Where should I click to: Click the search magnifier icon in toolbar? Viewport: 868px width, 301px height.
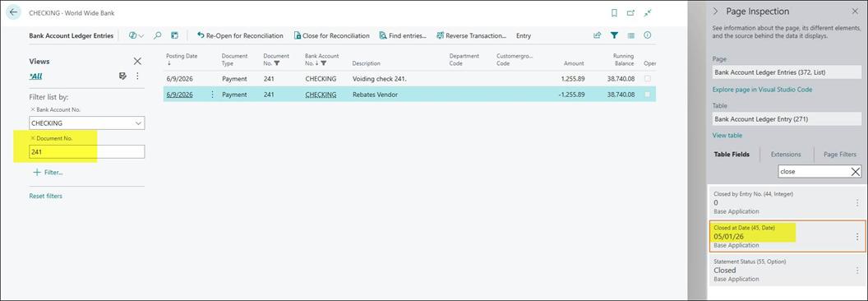[x=157, y=35]
